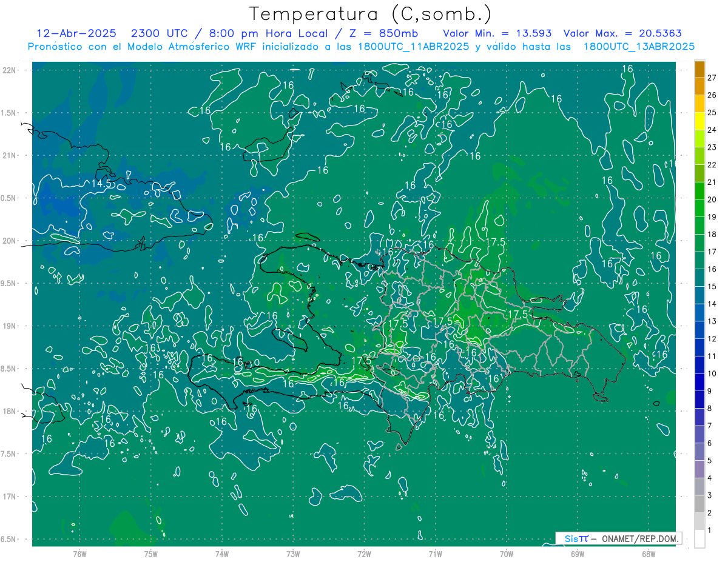728x562 pixels.
Task: Click the 20N latitude axis label
Action: coord(10,241)
